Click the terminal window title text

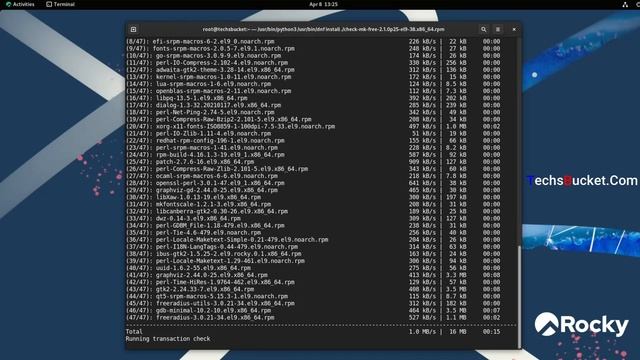[x=323, y=29]
